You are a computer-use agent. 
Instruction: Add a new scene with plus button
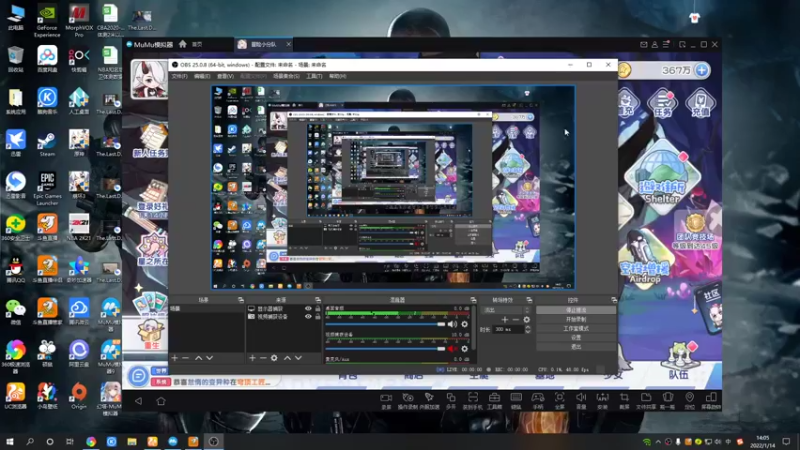[x=175, y=358]
